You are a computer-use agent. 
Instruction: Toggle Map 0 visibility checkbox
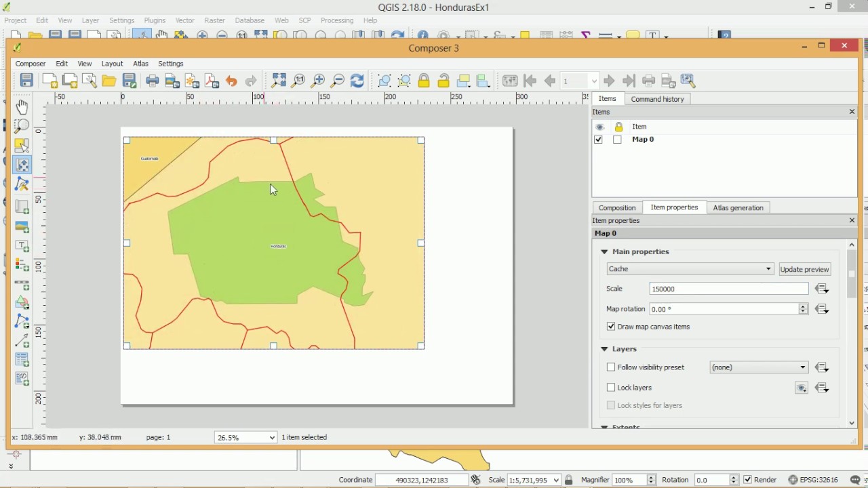pyautogui.click(x=598, y=140)
